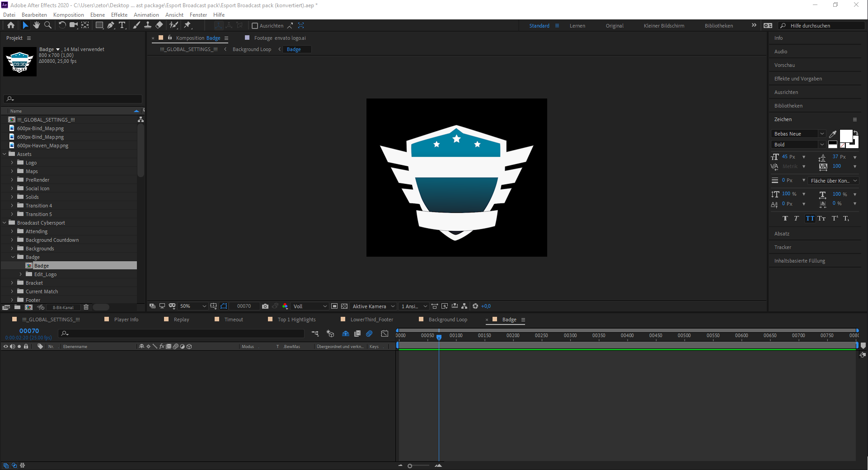This screenshot has width=868, height=470.
Task: Toggle the transparency grid button
Action: [x=344, y=306]
